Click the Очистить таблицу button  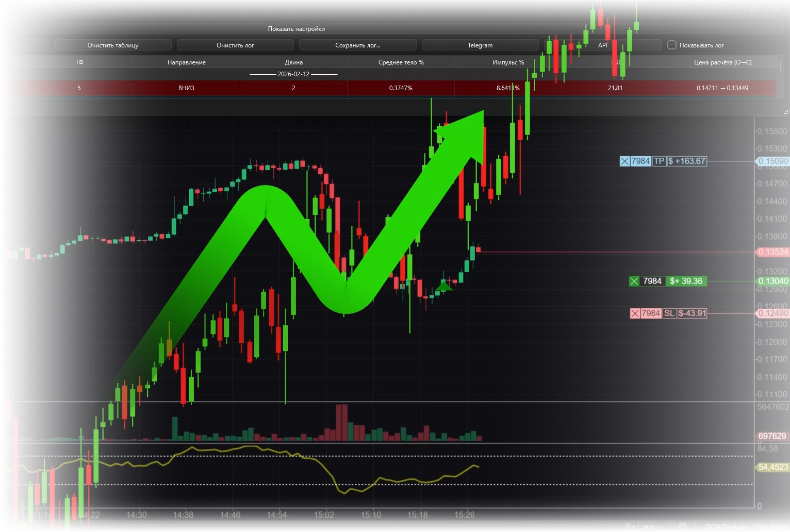tap(113, 45)
